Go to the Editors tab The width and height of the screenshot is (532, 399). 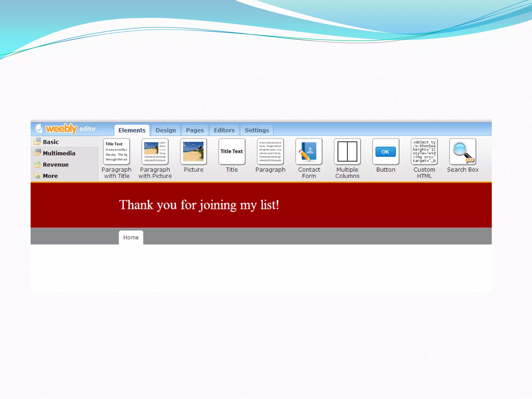pyautogui.click(x=224, y=130)
